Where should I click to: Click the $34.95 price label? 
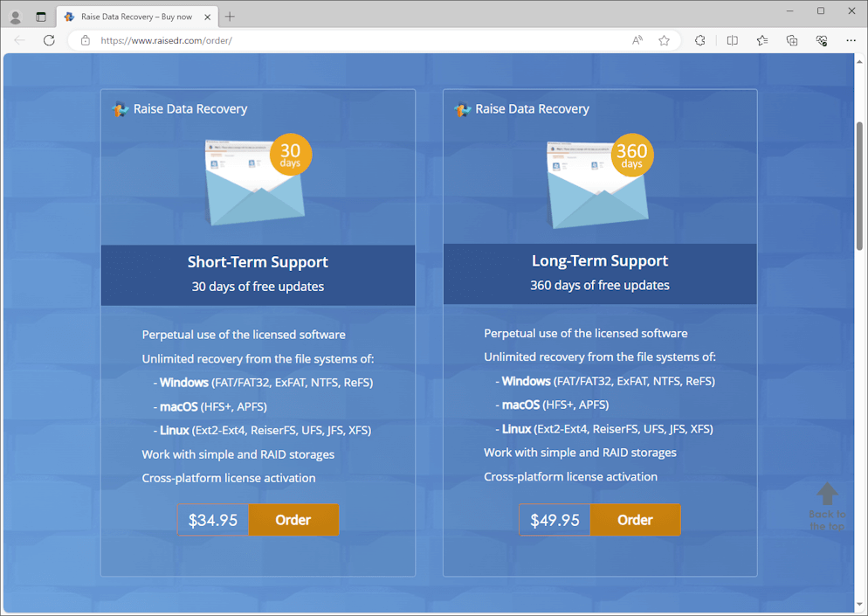[213, 520]
